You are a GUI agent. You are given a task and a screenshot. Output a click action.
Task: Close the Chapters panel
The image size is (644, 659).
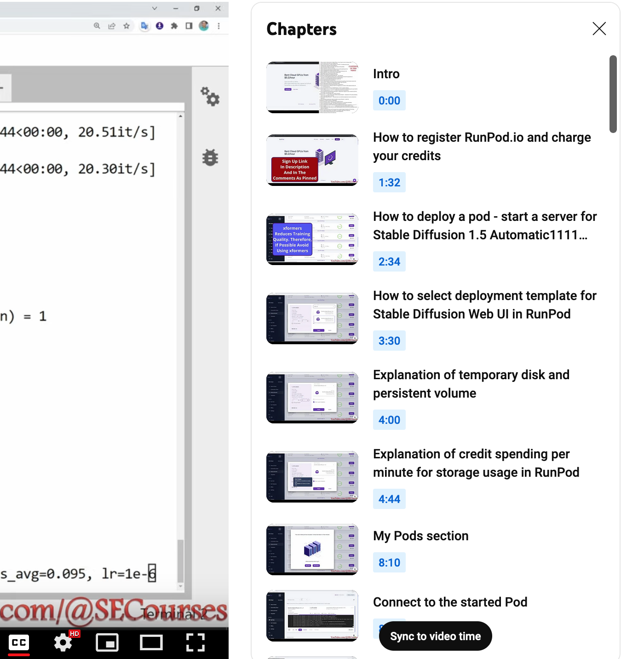[599, 29]
